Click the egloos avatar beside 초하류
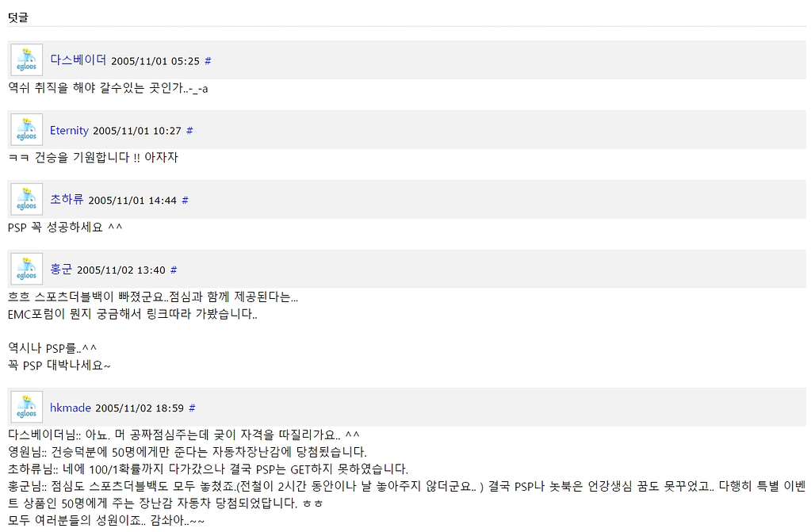Screen dimensions: 811x532 click(x=26, y=199)
